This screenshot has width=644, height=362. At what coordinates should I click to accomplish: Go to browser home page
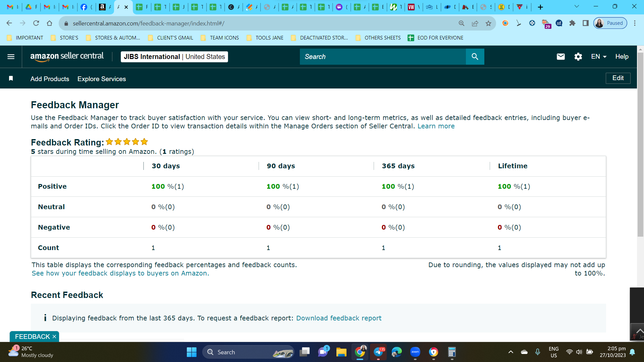tap(50, 23)
